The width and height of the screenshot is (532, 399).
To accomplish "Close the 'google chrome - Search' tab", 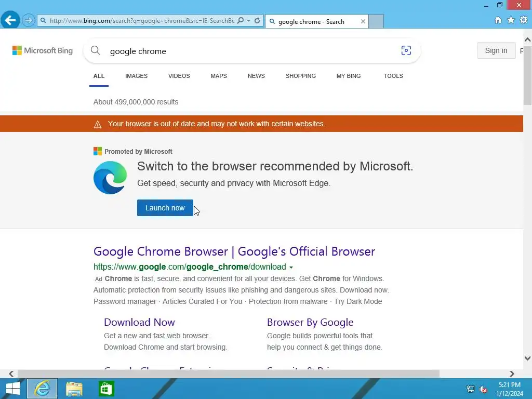I will pos(363,21).
